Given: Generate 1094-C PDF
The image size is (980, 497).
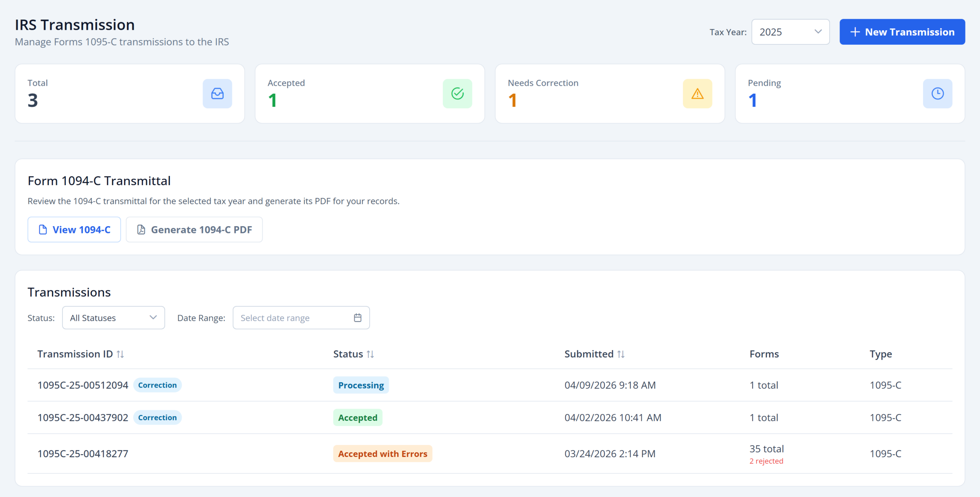Looking at the screenshot, I should point(194,230).
